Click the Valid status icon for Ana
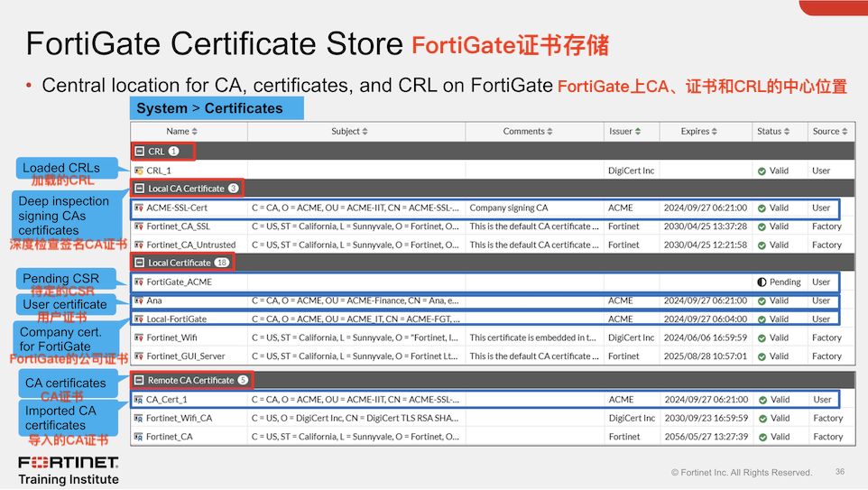 click(762, 301)
